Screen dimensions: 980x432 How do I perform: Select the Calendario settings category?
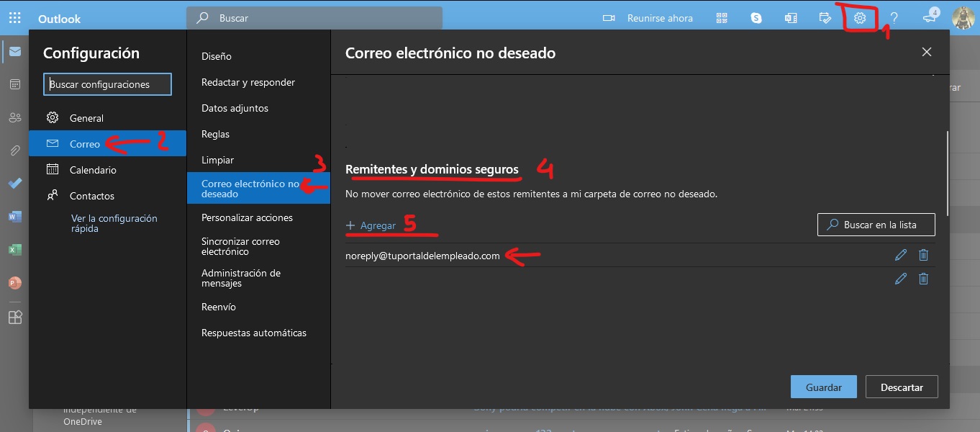pos(93,170)
